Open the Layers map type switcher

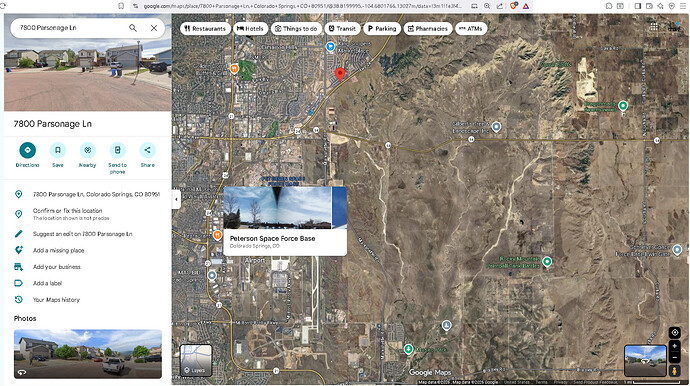point(196,360)
